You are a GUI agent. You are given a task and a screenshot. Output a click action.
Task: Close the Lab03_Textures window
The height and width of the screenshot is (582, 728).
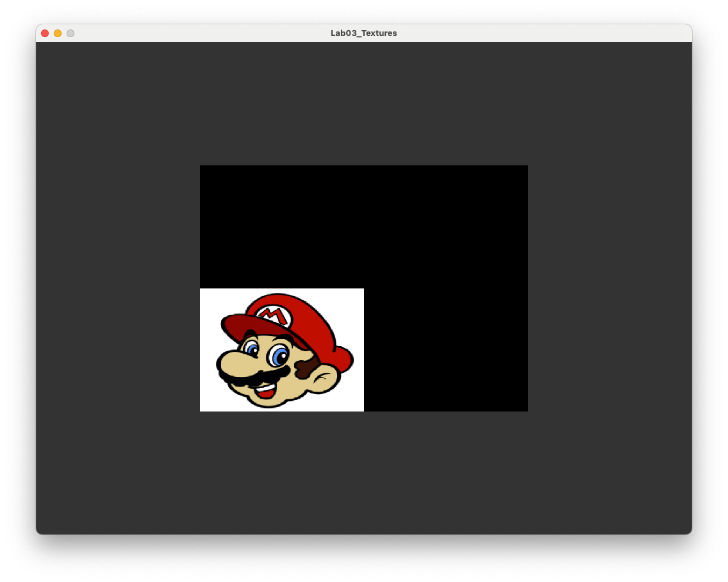tap(45, 33)
